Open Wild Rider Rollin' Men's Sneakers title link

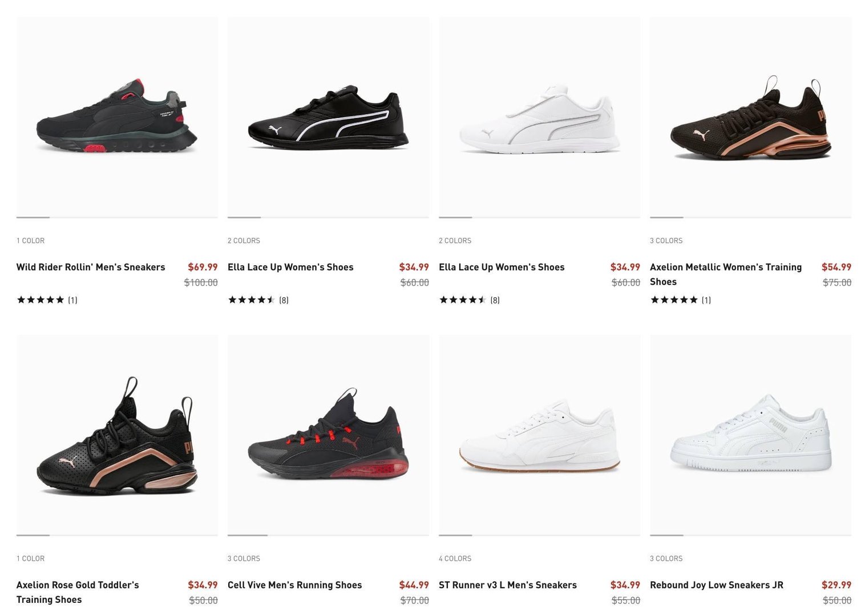[x=91, y=267]
